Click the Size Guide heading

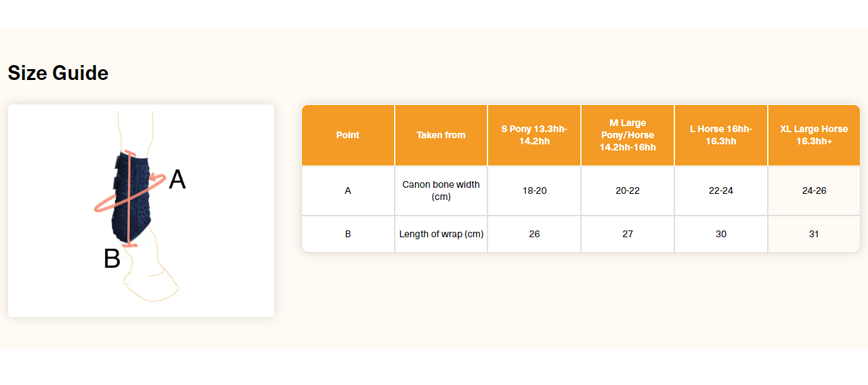tap(58, 73)
